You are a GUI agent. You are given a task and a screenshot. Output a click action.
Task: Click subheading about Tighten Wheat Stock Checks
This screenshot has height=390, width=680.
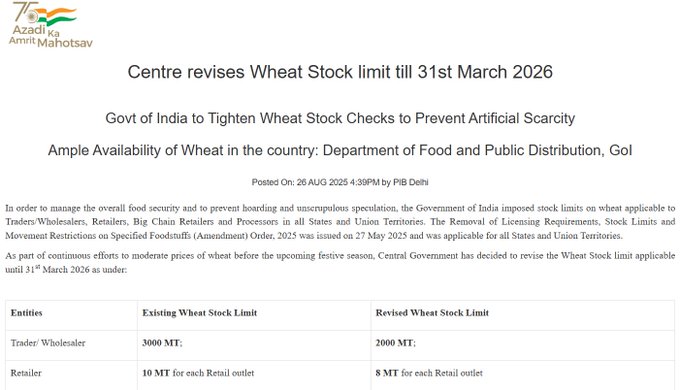click(340, 118)
